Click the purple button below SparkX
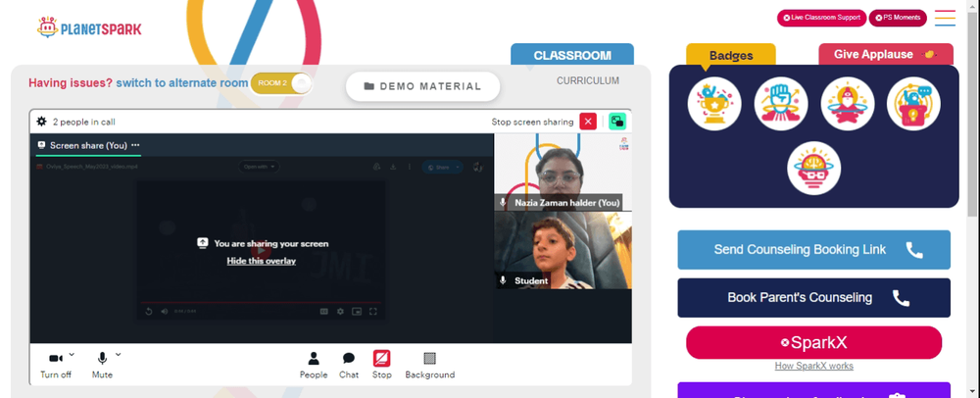 (813, 390)
